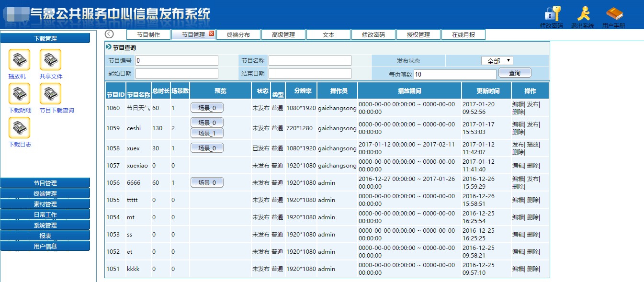Open the 发布状态 status dropdown showing --全部--
The height and width of the screenshot is (282, 644).
click(497, 60)
